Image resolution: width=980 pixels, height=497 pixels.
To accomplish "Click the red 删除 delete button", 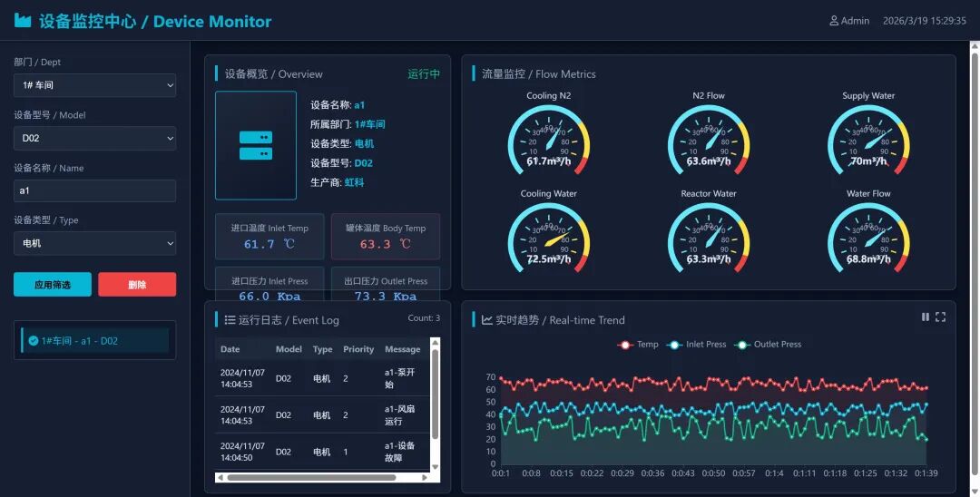I will [x=137, y=285].
